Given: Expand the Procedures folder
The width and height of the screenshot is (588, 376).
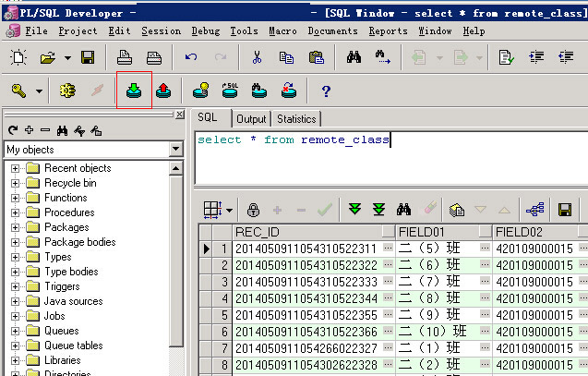Looking at the screenshot, I should click(x=15, y=212).
